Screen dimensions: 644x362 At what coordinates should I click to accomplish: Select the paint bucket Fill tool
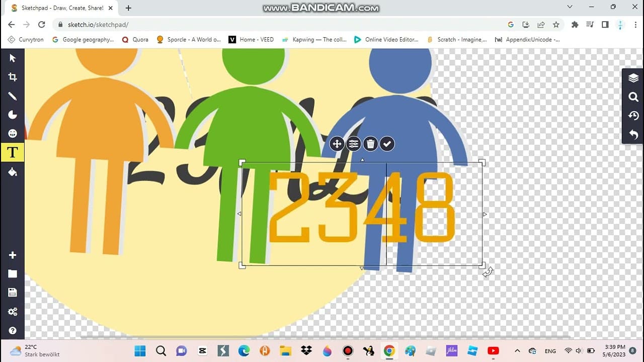pyautogui.click(x=13, y=172)
